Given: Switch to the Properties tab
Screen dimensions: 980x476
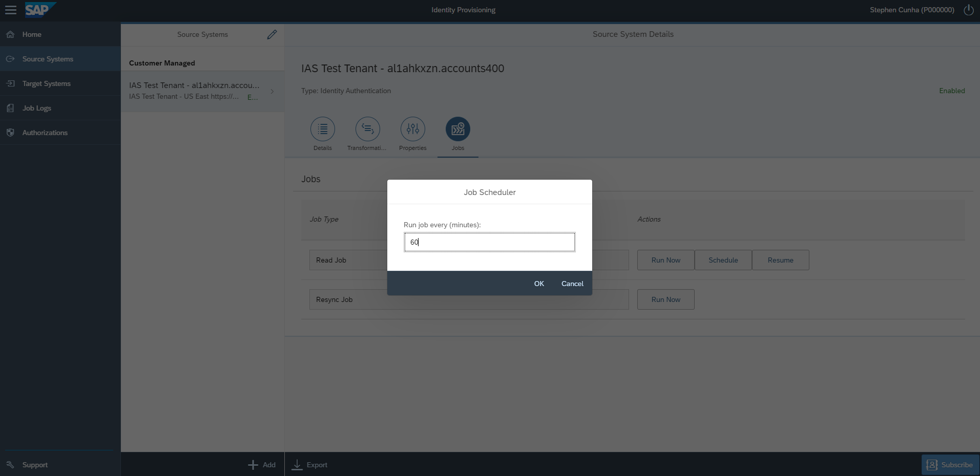Looking at the screenshot, I should [x=413, y=135].
